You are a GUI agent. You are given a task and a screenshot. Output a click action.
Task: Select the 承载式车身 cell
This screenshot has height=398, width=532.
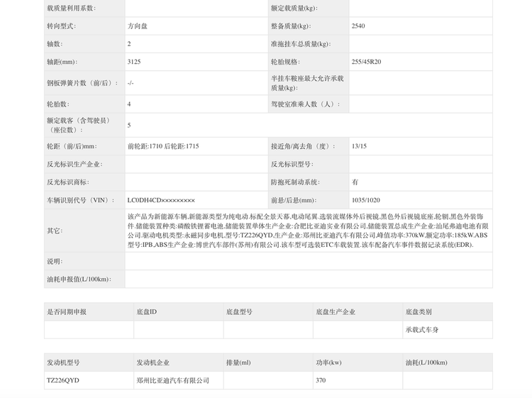click(x=422, y=330)
